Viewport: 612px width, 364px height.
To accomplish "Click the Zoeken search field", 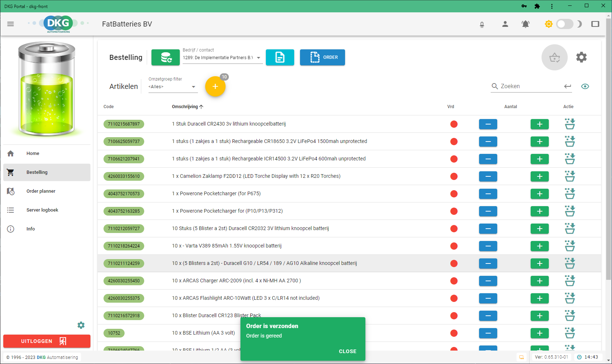I will pyautogui.click(x=531, y=86).
